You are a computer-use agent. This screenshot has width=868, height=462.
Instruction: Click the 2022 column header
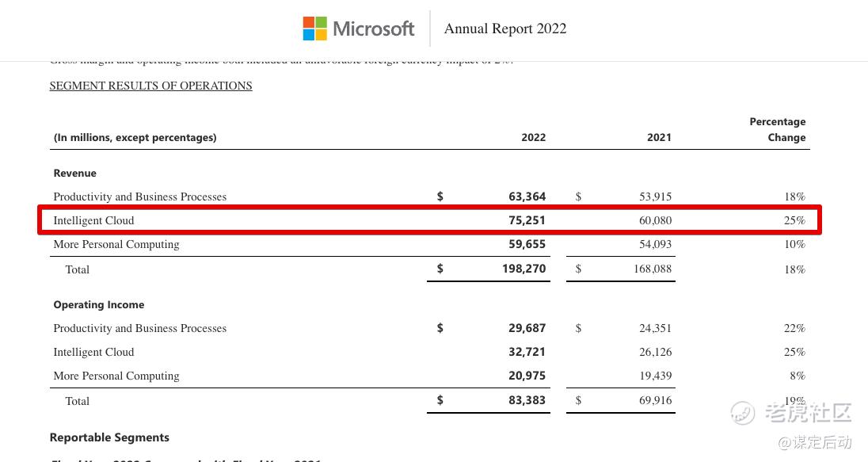click(x=534, y=137)
